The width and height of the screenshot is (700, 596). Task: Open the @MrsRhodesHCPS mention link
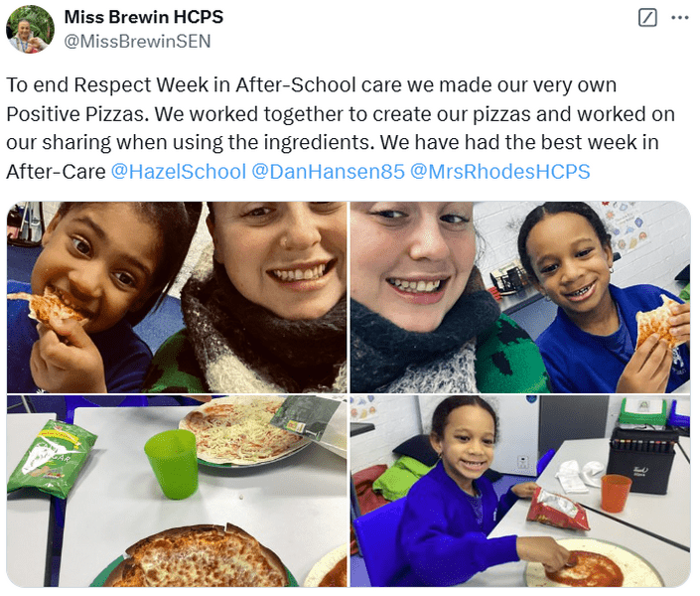[500, 172]
